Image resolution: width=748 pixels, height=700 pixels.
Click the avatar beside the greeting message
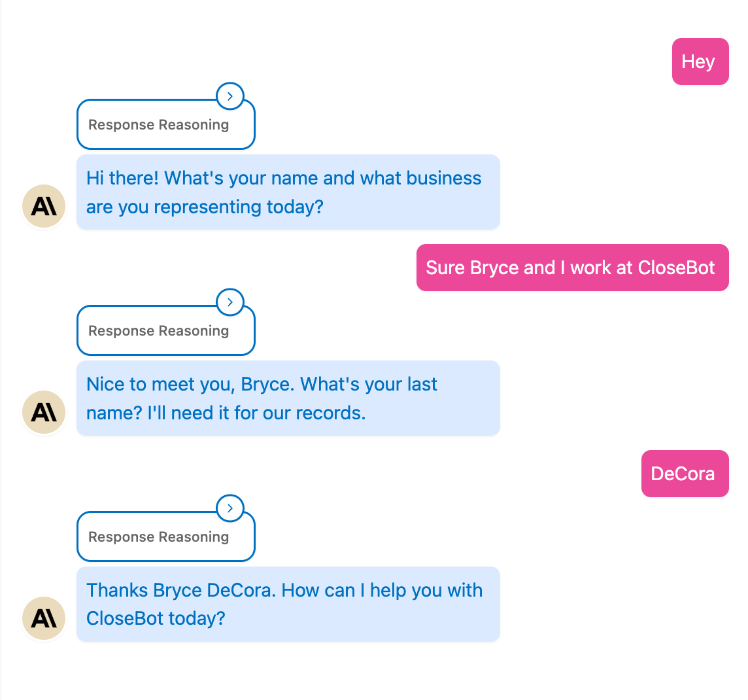tap(44, 207)
